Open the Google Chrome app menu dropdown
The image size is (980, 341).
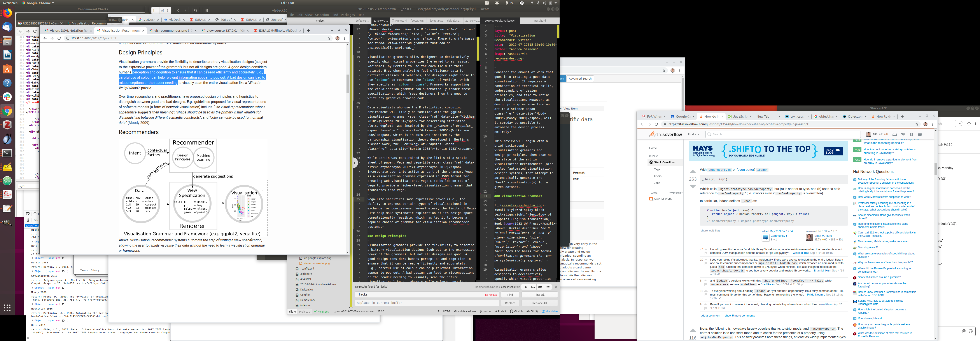point(38,3)
